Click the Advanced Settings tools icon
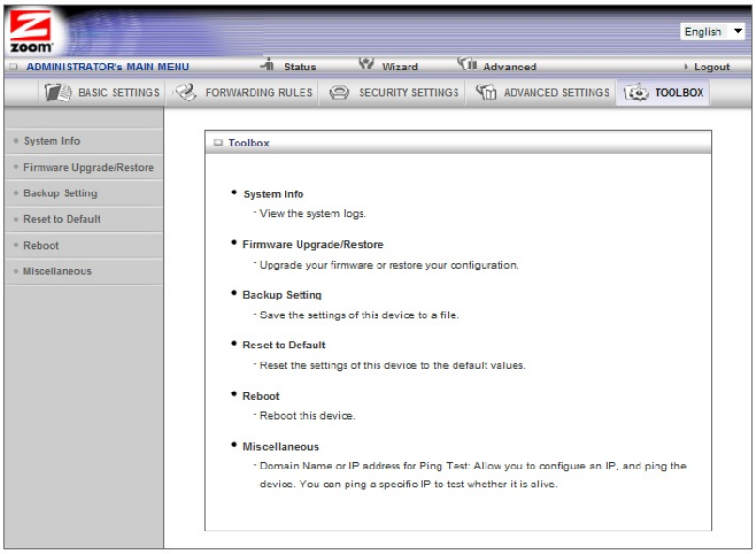756x554 pixels. click(x=486, y=92)
